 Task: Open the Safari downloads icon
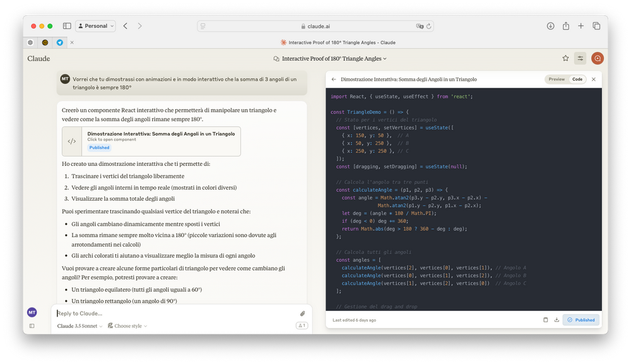pos(550,26)
